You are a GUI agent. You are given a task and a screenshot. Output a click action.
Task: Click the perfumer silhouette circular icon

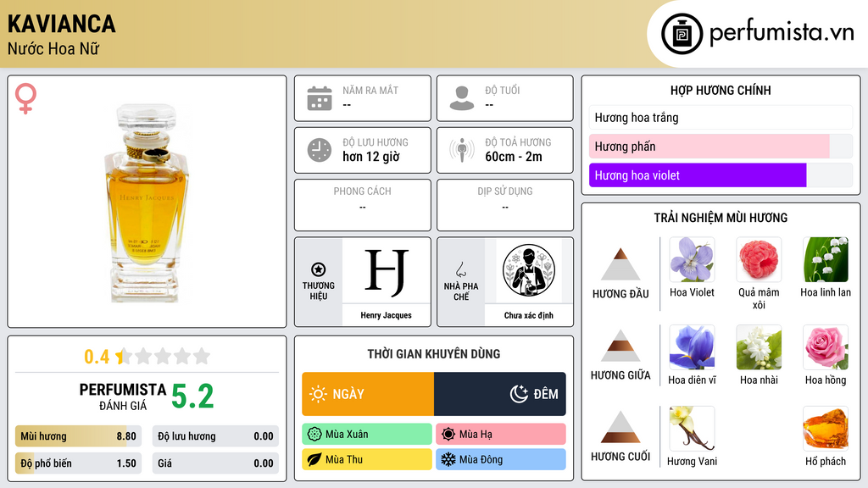(529, 270)
